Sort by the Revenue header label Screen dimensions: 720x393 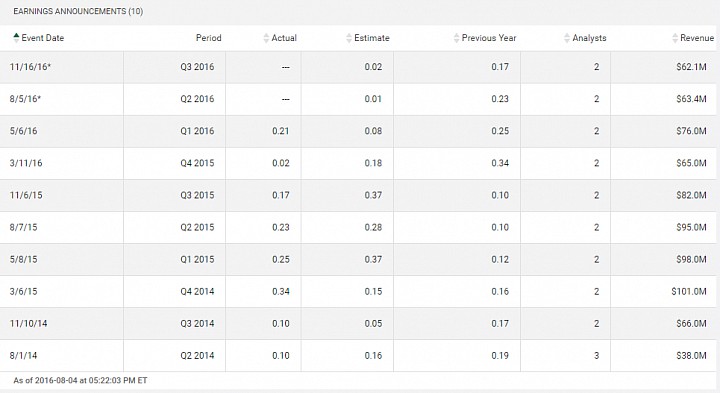(697, 38)
